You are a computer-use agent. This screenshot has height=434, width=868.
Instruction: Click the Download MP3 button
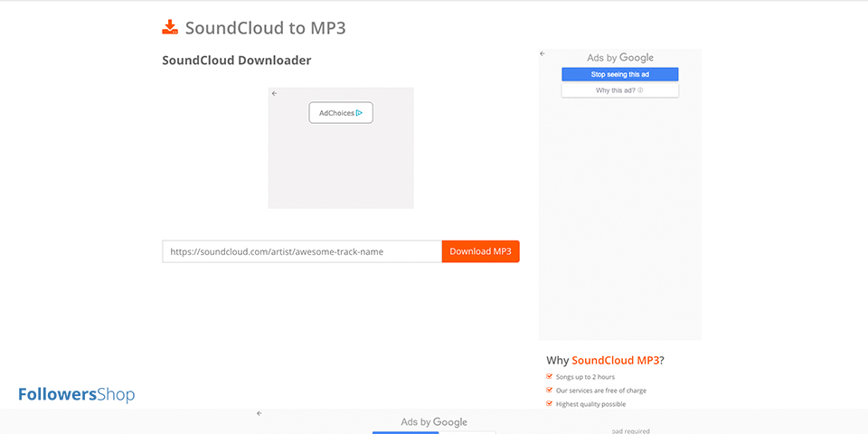[480, 251]
